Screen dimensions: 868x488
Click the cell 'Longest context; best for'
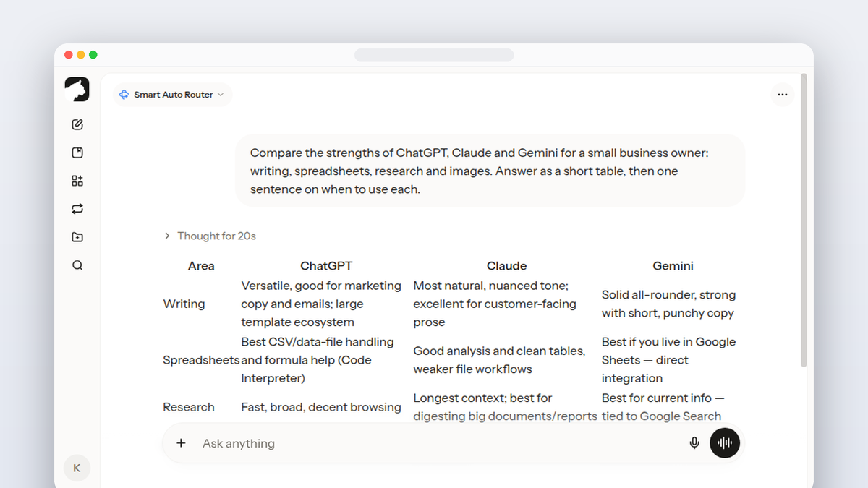pos(505,407)
